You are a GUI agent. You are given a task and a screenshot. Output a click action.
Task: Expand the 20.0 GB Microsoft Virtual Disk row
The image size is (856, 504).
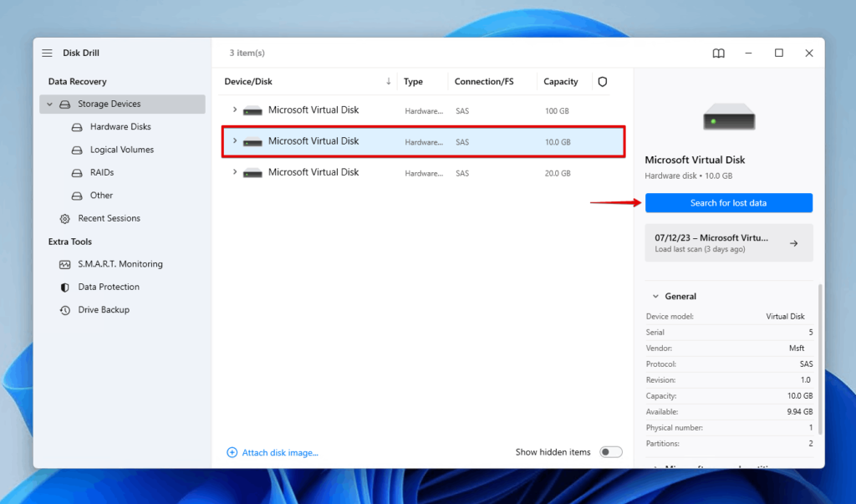(235, 172)
